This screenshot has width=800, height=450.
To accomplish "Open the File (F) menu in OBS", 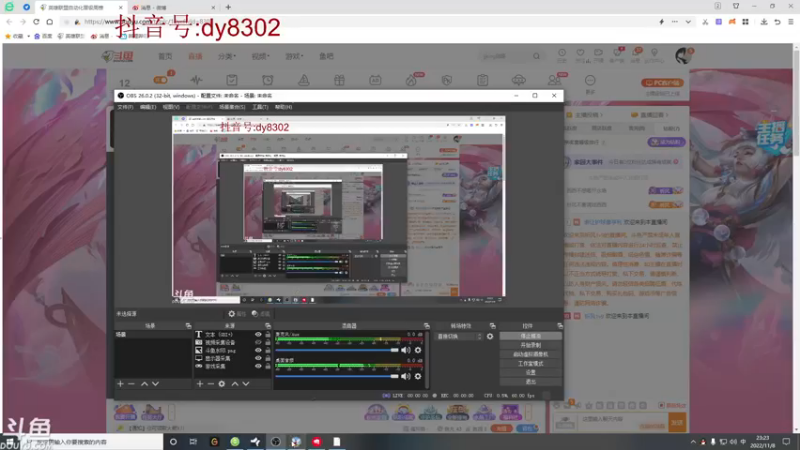I will click(125, 107).
